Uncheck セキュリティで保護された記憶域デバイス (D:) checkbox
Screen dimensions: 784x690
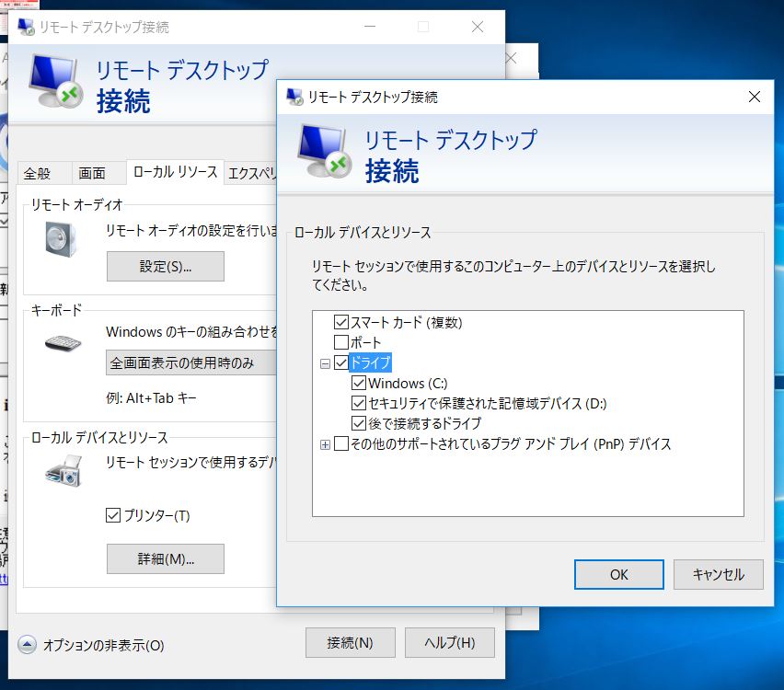tap(359, 403)
